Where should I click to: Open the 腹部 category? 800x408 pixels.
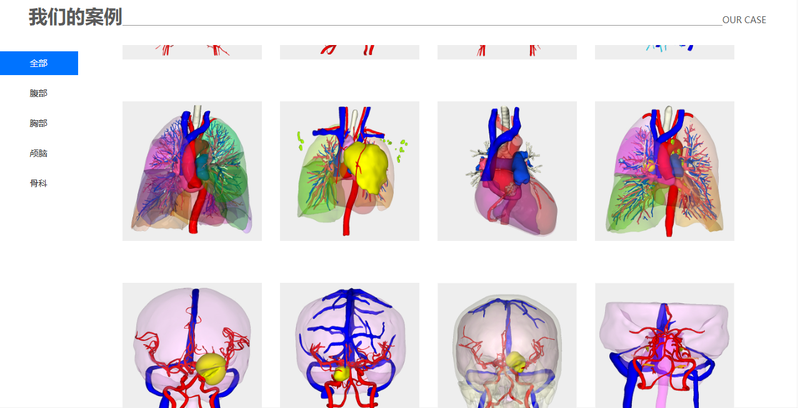pyautogui.click(x=39, y=93)
